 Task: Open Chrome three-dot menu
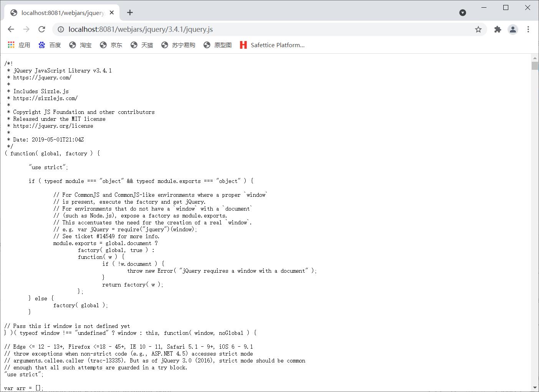click(x=528, y=29)
